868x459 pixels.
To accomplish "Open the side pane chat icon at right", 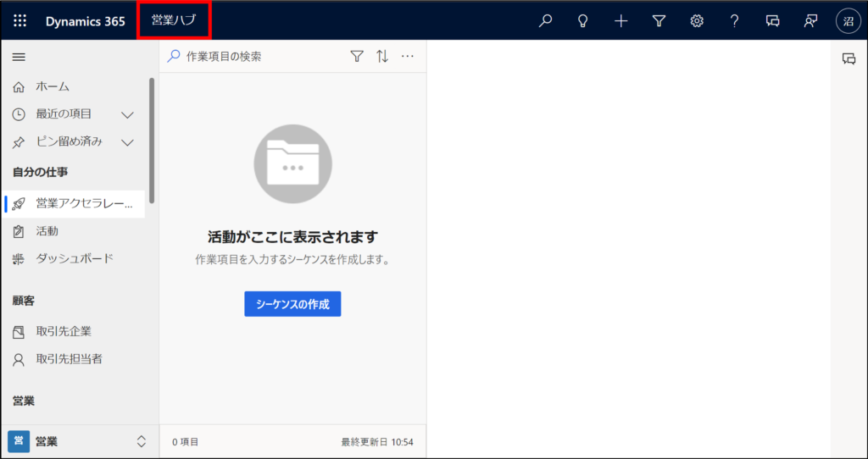I will pos(849,59).
